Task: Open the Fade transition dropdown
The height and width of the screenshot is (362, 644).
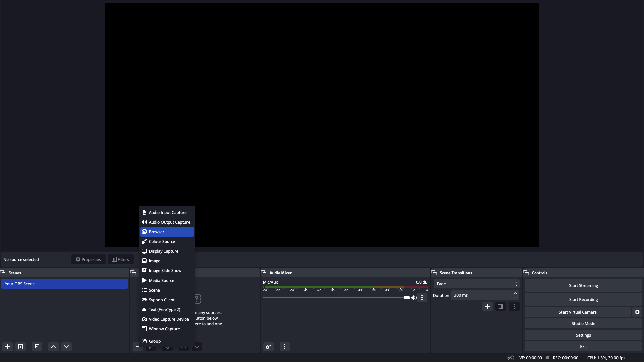Action: [476, 284]
